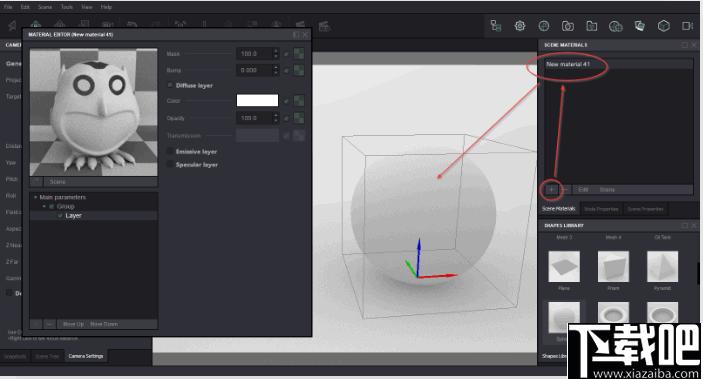Open the File menu

point(9,7)
